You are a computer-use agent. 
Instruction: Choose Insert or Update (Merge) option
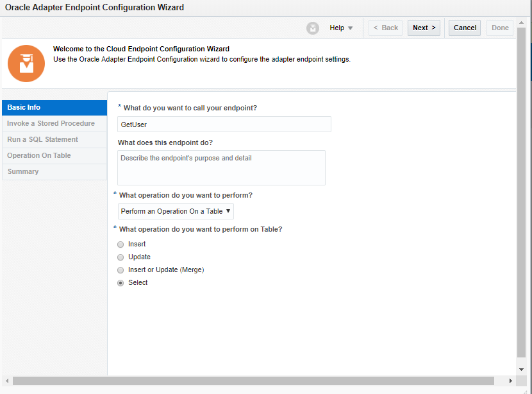(x=121, y=270)
